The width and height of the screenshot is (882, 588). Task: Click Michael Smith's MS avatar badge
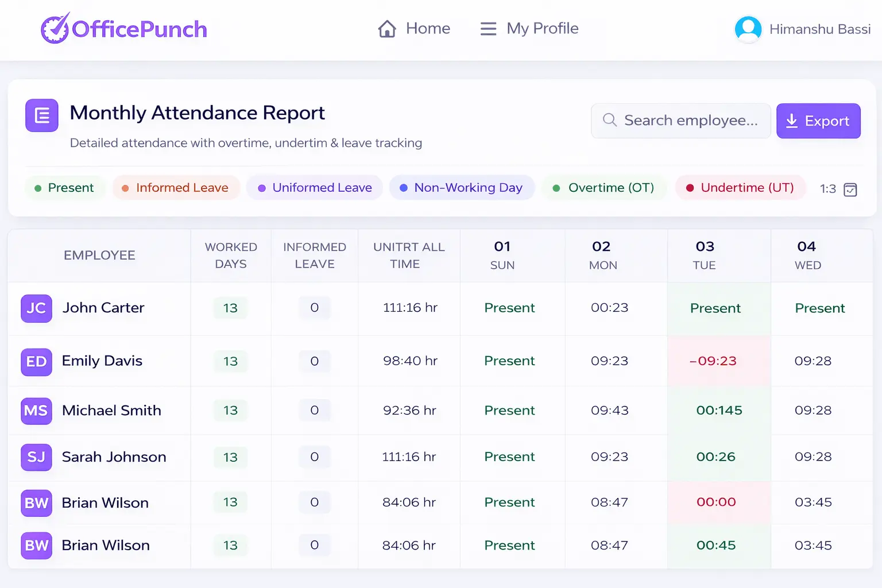[x=36, y=411]
